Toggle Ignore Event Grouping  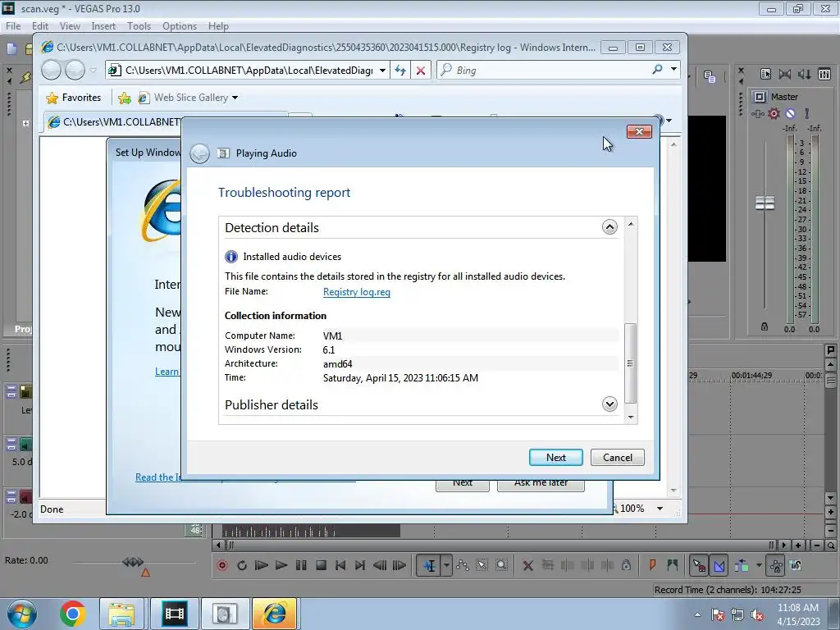(x=796, y=565)
